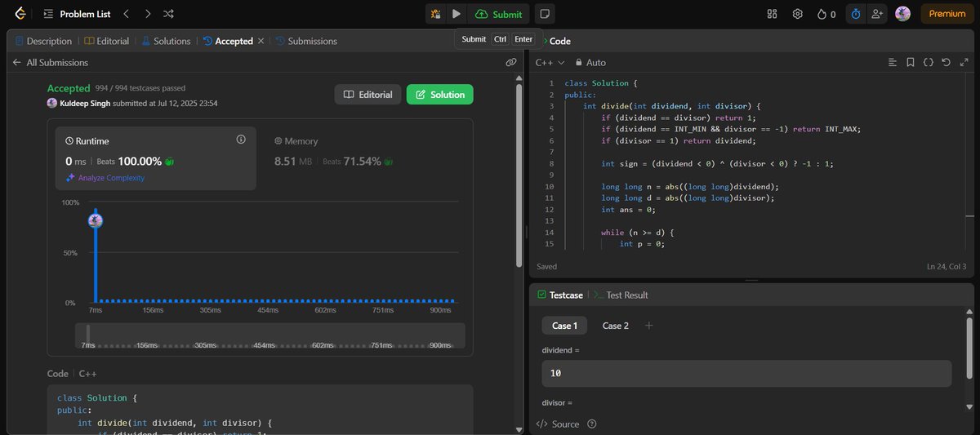Select Case 2 testcase
The height and width of the screenshot is (435, 980).
coord(616,326)
